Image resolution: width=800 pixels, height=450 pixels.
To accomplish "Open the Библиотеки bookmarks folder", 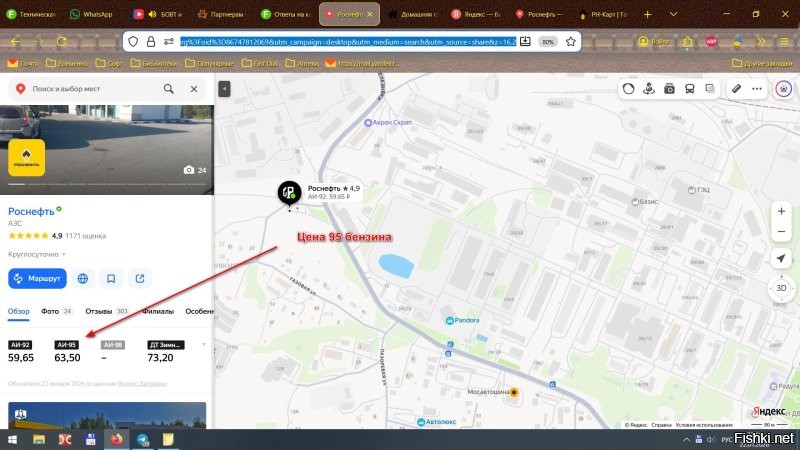I will (154, 63).
